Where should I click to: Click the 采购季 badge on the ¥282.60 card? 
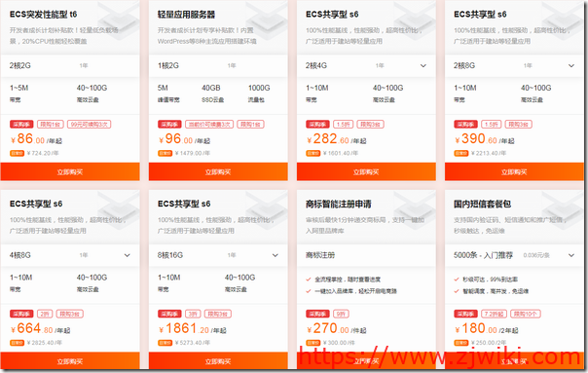[317, 125]
